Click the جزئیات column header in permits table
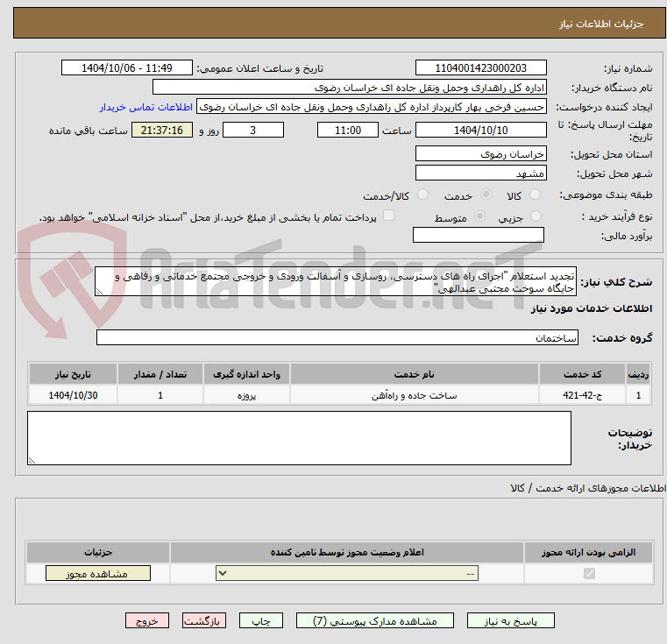Screen dimensions: 667x644 (98, 552)
